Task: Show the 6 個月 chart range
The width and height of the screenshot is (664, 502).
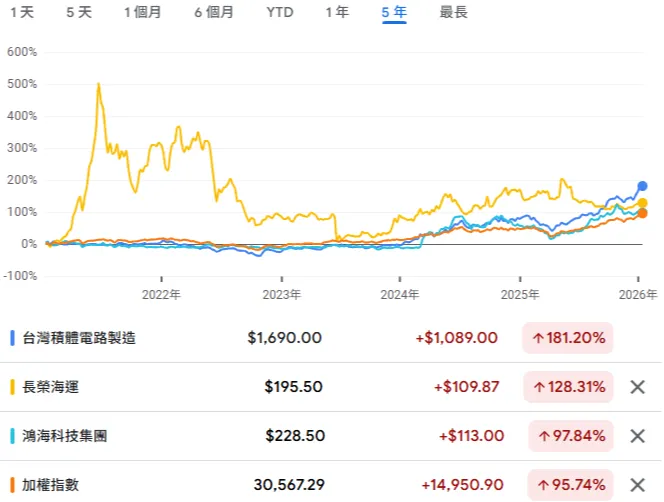Action: (x=213, y=13)
